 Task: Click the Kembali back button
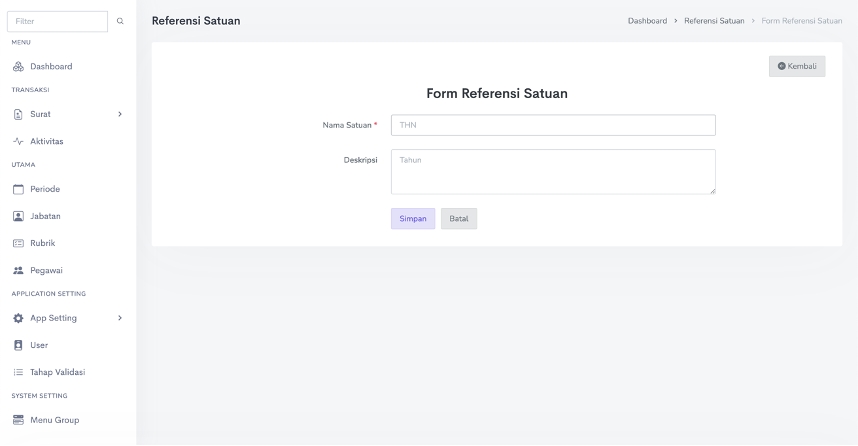pyautogui.click(x=797, y=66)
